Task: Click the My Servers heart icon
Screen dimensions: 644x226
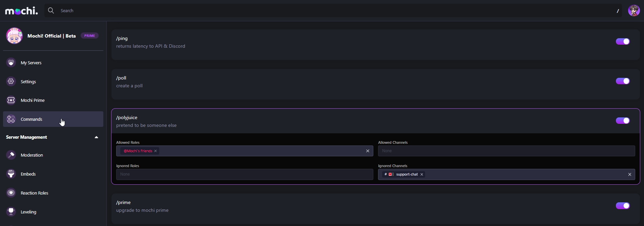Action: click(x=11, y=63)
